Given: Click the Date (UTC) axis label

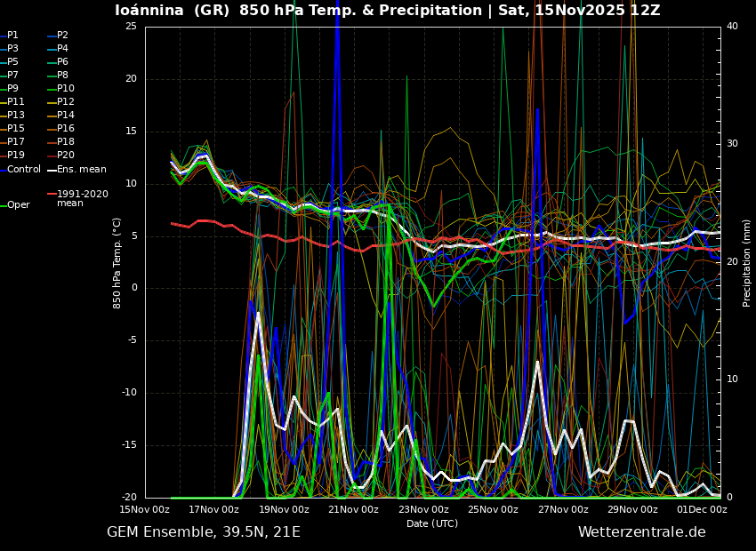Looking at the screenshot, I should [432, 523].
